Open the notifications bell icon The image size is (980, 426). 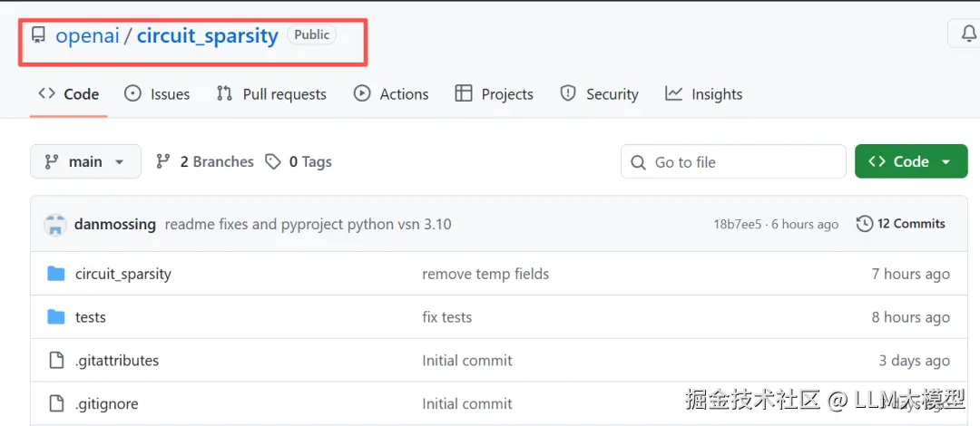[x=967, y=34]
